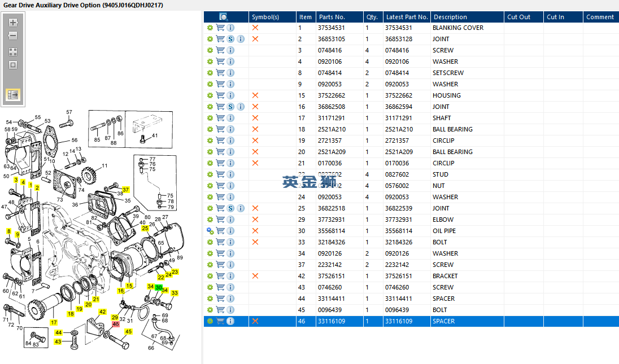Viewport: 619px width, 364px height.
Task: Select latest part number 36853128
Action: pos(399,39)
